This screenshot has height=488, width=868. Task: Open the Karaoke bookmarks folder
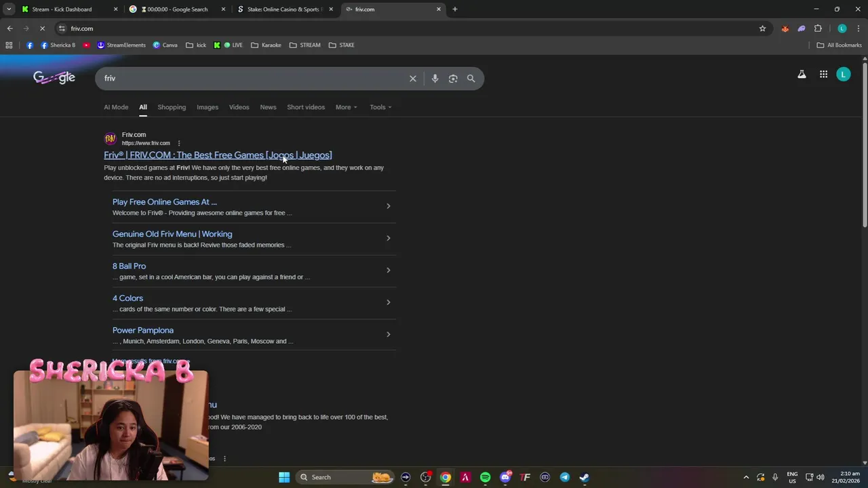pos(266,45)
